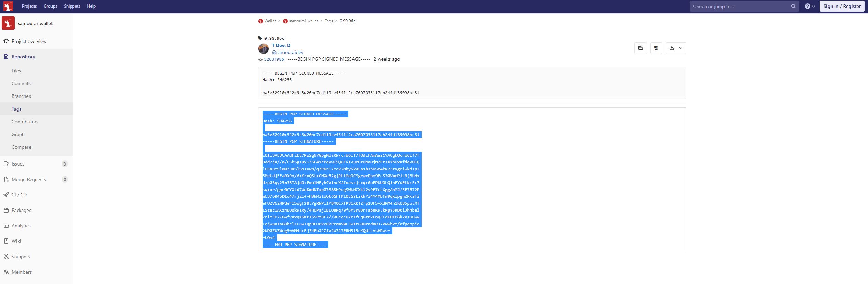Open Issues in the sidebar

point(18,164)
